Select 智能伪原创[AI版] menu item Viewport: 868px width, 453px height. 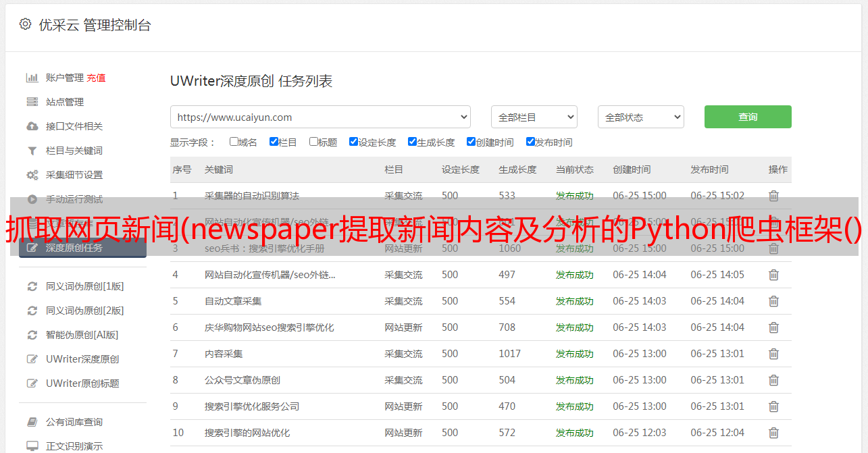click(82, 335)
